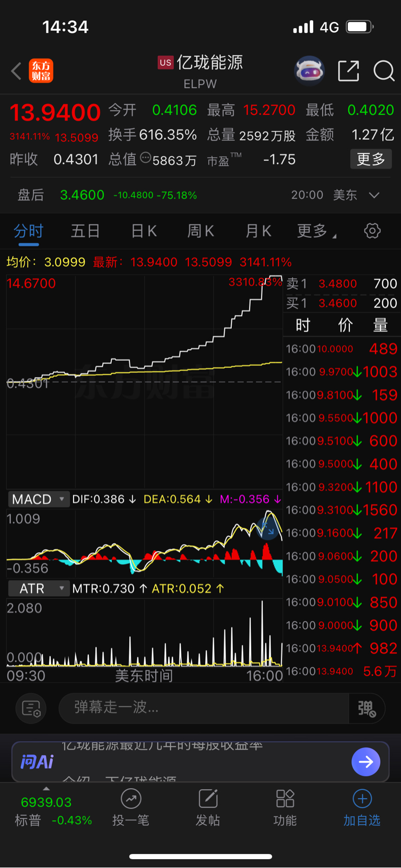Tap the 更多 quote details button
Viewport: 401px width, 868px height.
click(371, 159)
